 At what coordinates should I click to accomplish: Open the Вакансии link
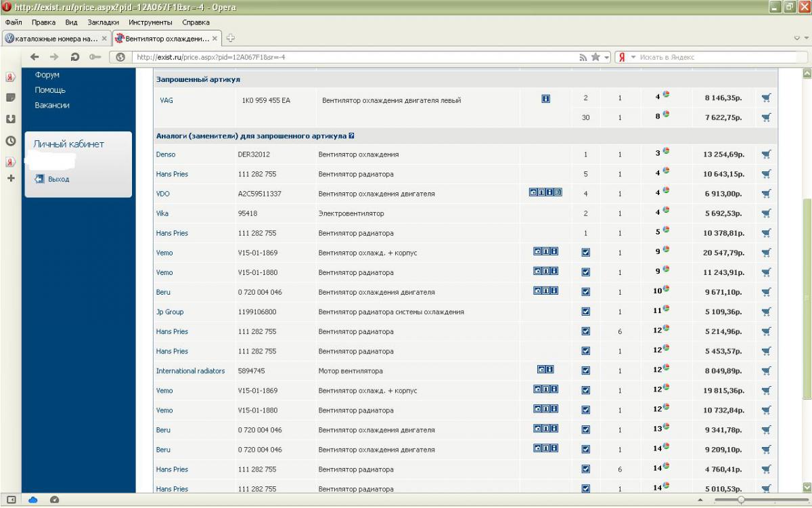pyautogui.click(x=52, y=105)
